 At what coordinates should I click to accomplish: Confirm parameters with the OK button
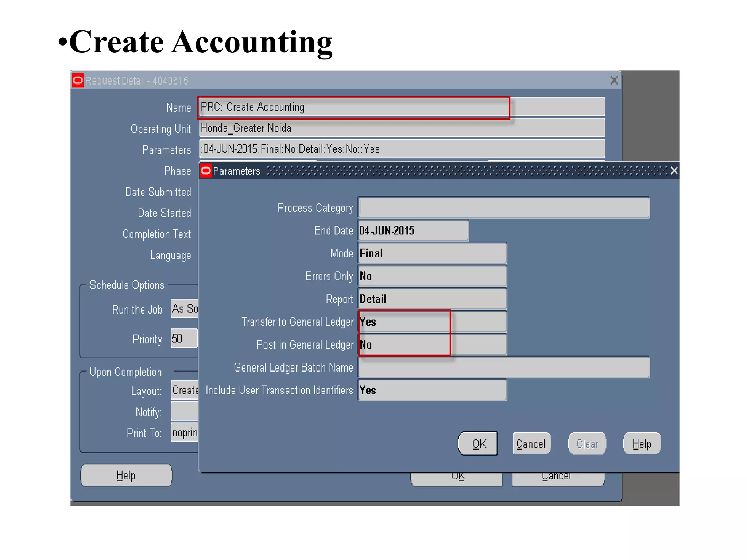478,444
